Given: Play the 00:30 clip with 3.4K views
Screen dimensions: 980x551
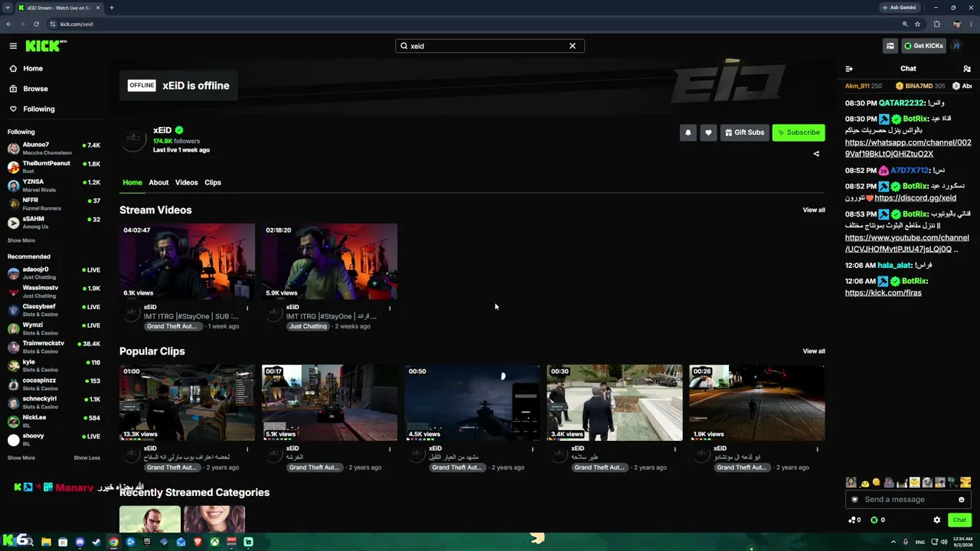Looking at the screenshot, I should pos(615,403).
